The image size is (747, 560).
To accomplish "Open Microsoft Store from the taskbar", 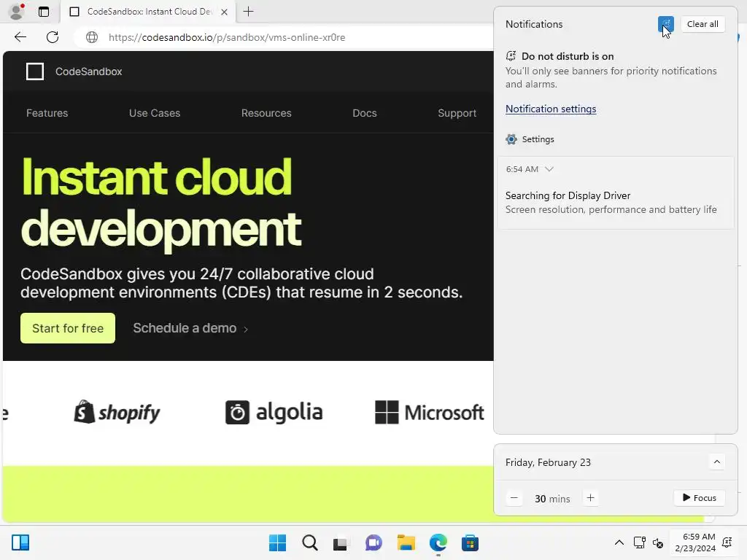I will tap(470, 542).
